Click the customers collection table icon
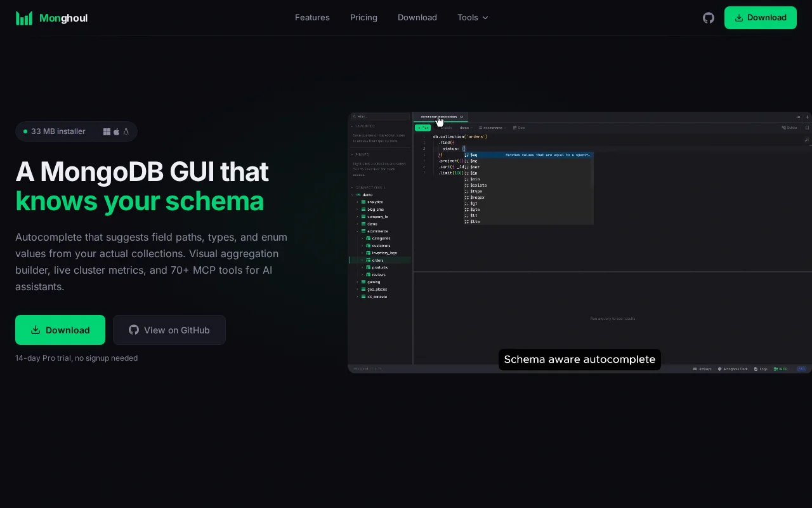The height and width of the screenshot is (508, 812). [x=368, y=246]
